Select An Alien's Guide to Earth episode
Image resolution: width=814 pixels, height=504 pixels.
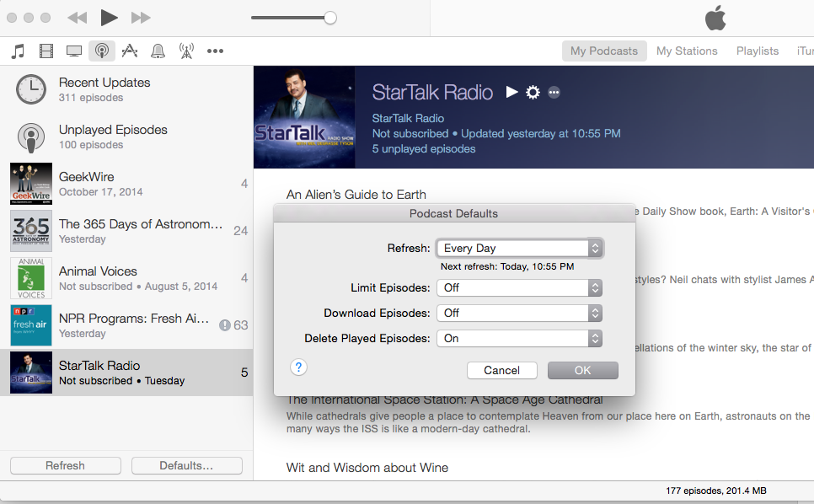tap(356, 195)
